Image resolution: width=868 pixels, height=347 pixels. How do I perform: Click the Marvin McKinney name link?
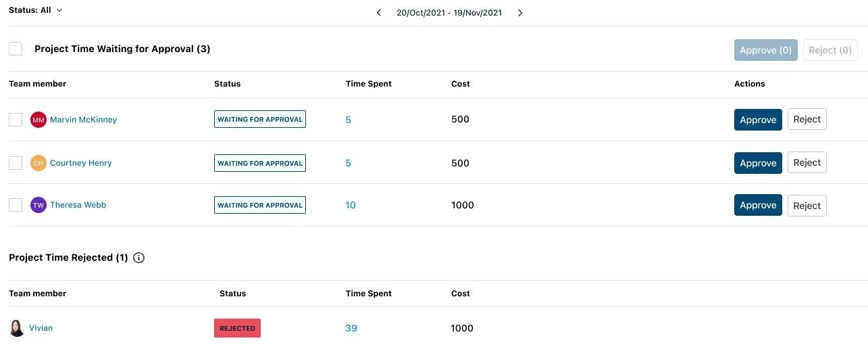[x=83, y=120]
